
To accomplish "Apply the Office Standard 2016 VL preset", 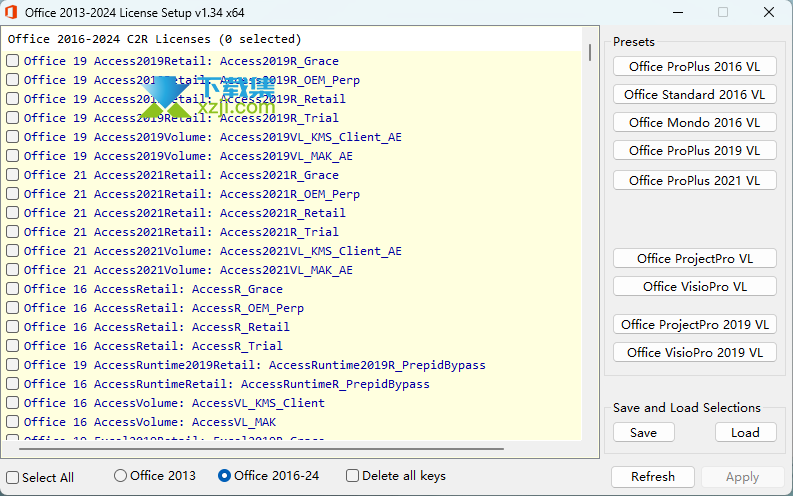I will 694,95.
